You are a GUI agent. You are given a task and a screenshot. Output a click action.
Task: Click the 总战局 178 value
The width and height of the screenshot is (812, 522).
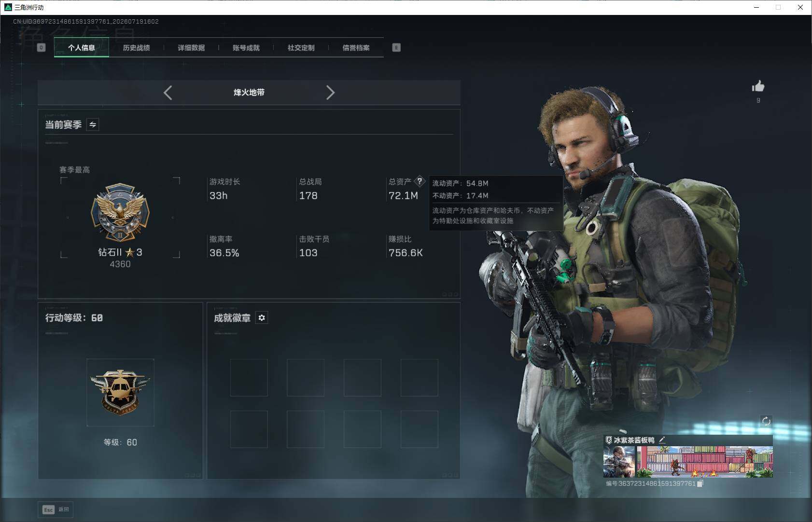tap(308, 195)
